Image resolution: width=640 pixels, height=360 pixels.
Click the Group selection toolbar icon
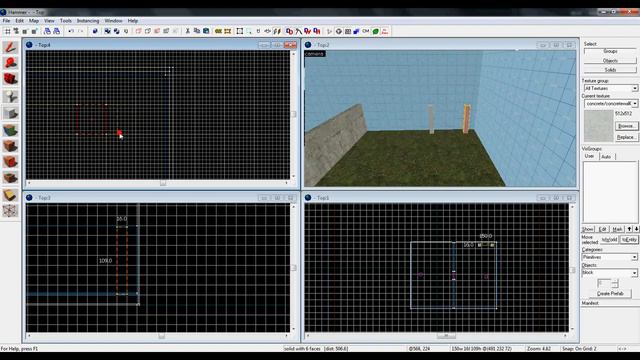(107, 31)
